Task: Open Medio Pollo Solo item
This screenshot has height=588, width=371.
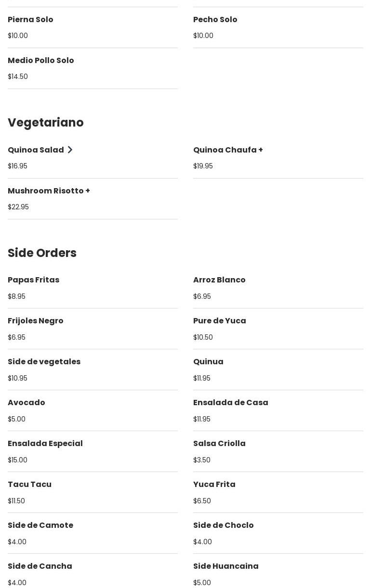Action: [x=40, y=61]
